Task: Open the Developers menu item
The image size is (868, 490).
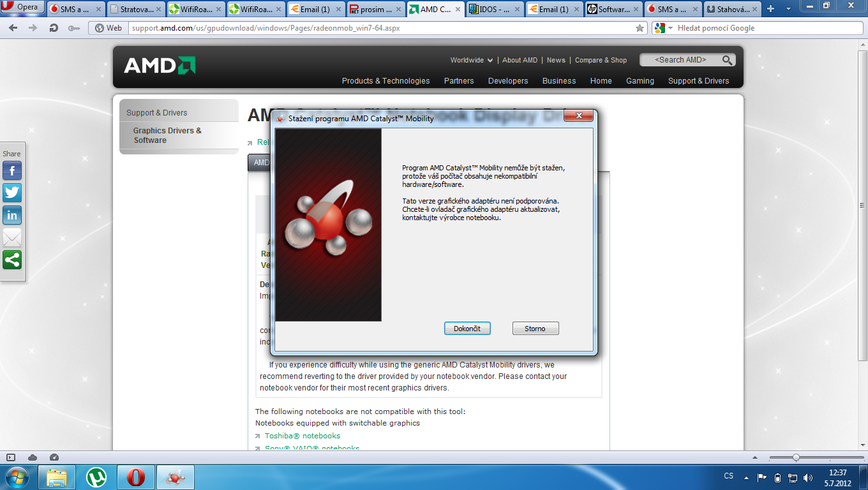Action: pyautogui.click(x=508, y=81)
